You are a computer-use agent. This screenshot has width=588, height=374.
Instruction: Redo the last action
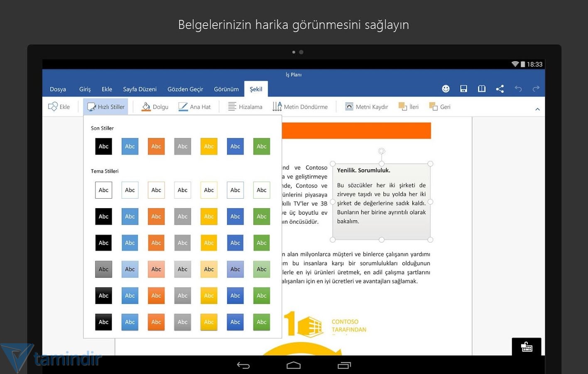(x=536, y=89)
